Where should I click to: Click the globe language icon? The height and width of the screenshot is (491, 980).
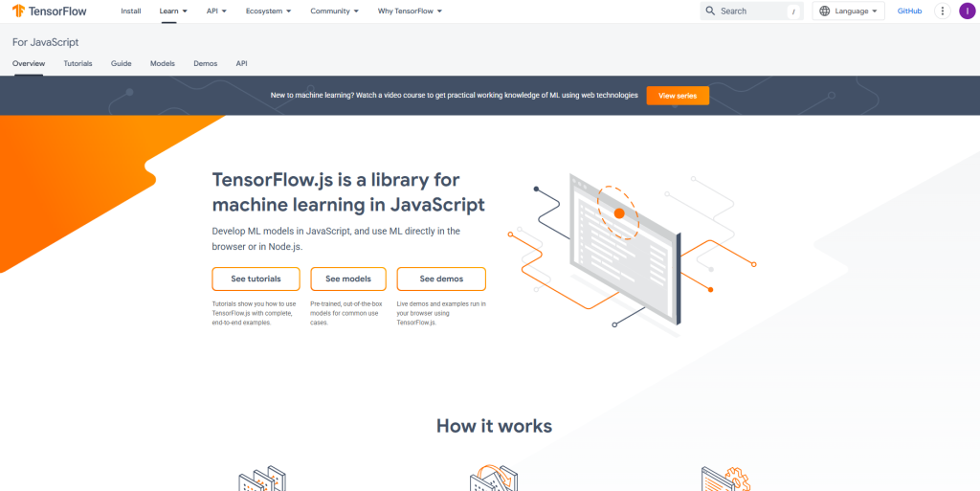824,11
